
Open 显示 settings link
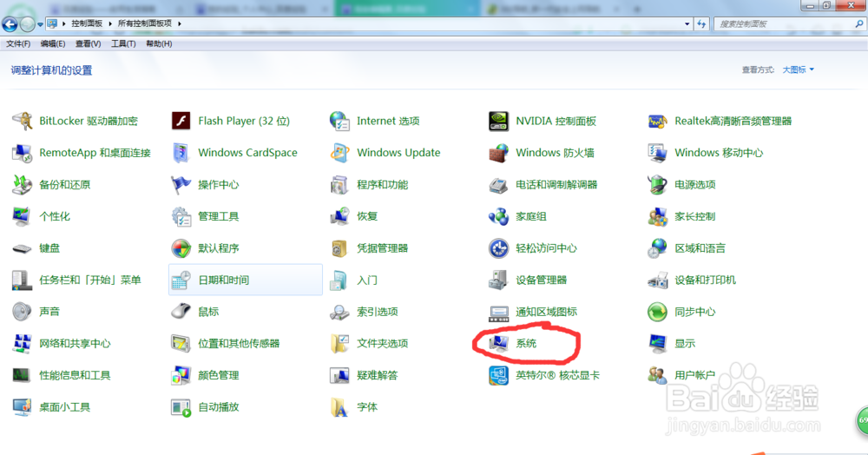pos(685,344)
